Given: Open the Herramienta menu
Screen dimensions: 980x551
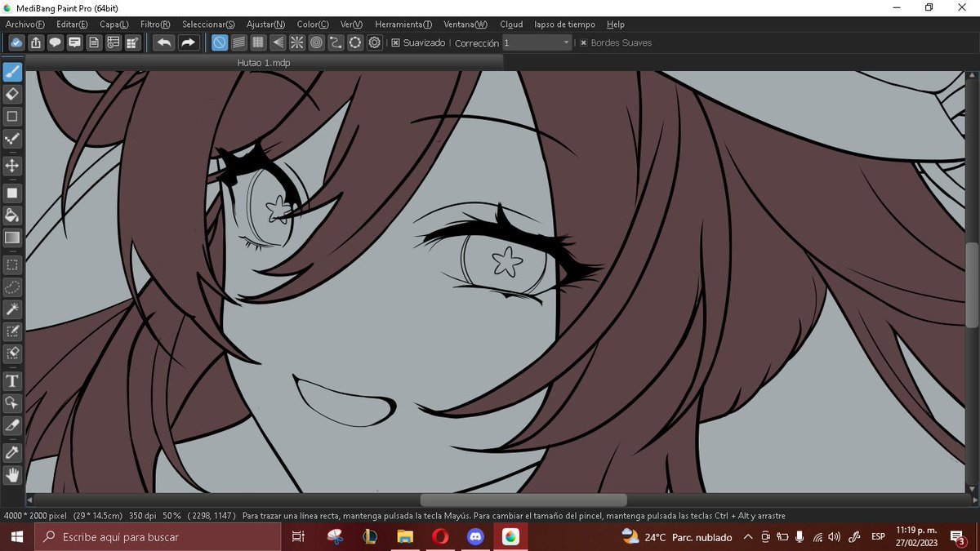Looking at the screenshot, I should (x=403, y=24).
